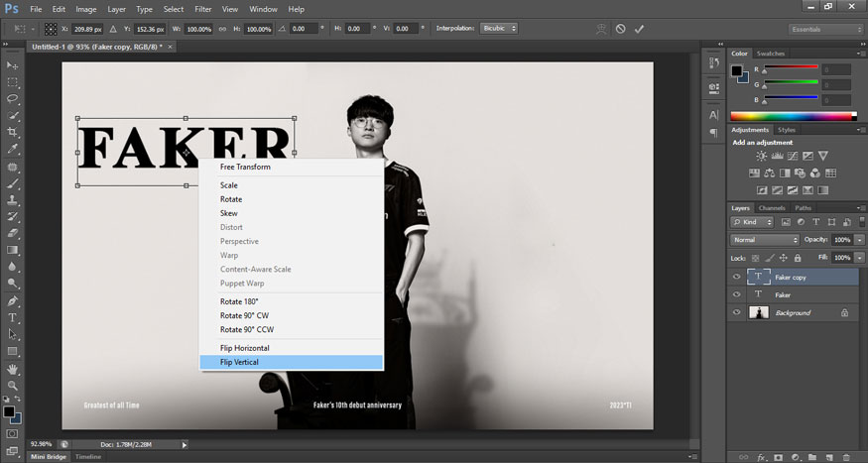Switch to warp mode icon in options bar
868x463 pixels.
pos(601,29)
